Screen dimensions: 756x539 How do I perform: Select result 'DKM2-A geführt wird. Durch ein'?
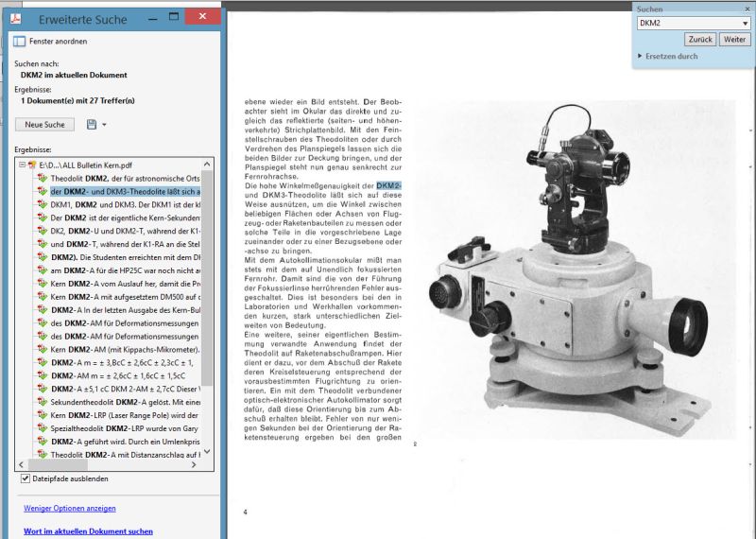126,442
